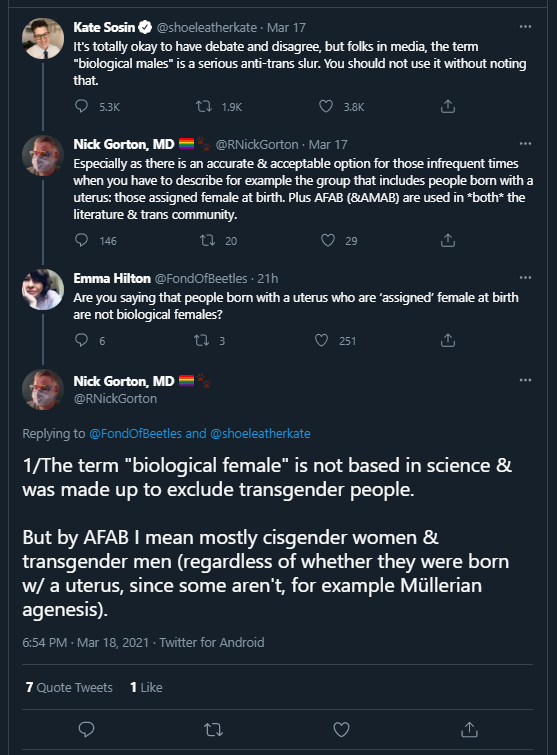Retweet the main tweet at the bottom
The width and height of the screenshot is (557, 755).
pos(213,729)
